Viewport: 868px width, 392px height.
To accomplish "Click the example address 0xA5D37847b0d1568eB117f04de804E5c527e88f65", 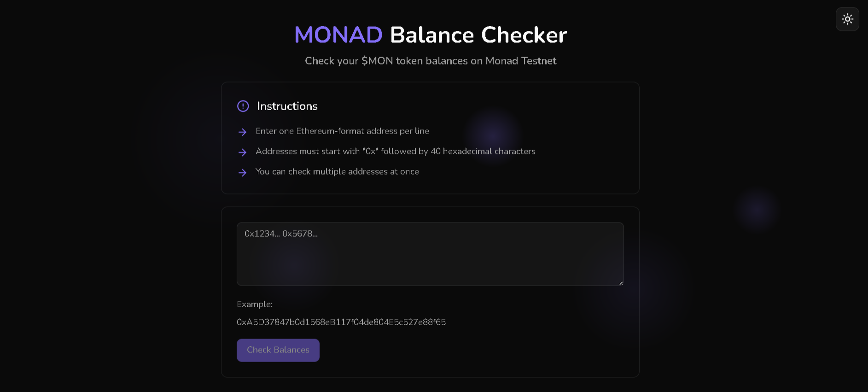I will tap(341, 322).
